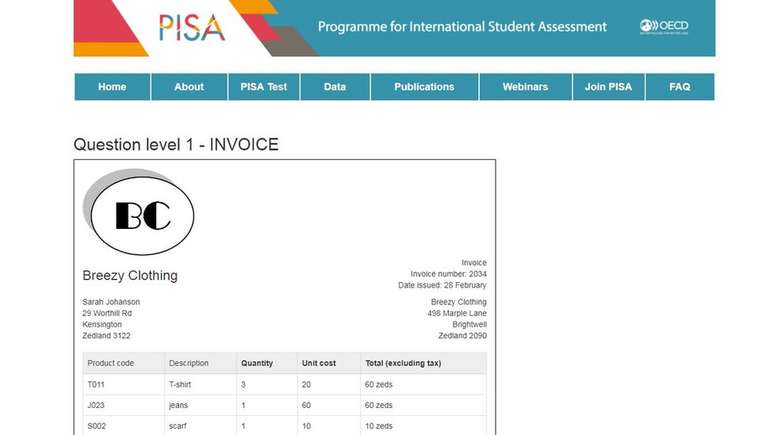Click 'Programme for International Student Assessment' banner text
The height and width of the screenshot is (435, 774).
coord(462,27)
